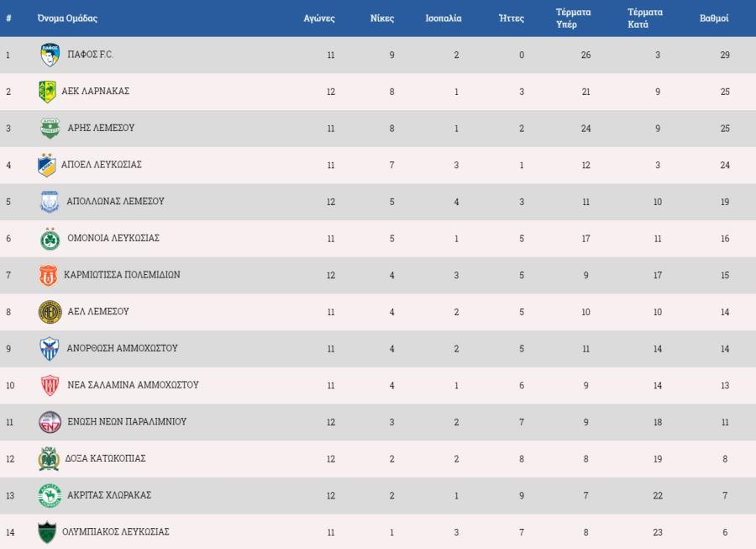The height and width of the screenshot is (549, 756).
Task: Click the ΠΑΦΟΣ F.C. club crest
Action: pos(50,55)
